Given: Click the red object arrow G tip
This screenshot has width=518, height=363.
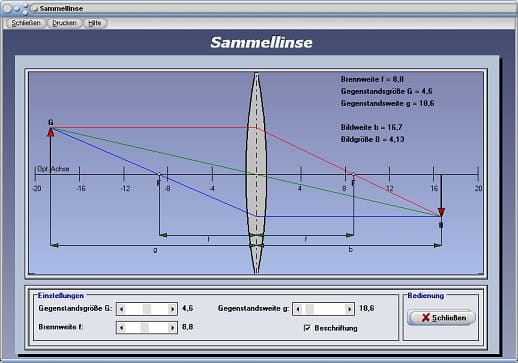Looking at the screenshot, I should [x=51, y=132].
